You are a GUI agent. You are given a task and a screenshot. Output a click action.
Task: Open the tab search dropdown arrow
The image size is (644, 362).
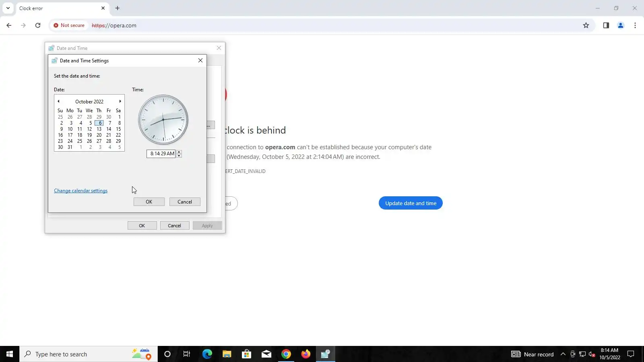8,8
